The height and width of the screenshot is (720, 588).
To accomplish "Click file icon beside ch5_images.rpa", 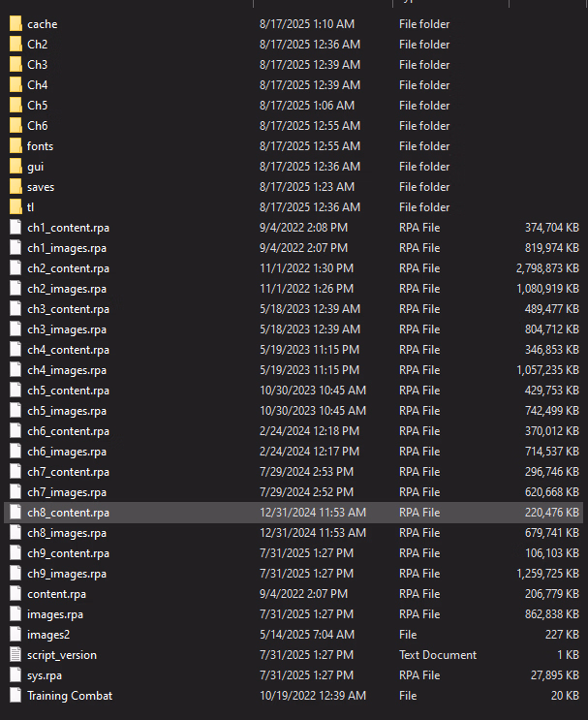I will pyautogui.click(x=15, y=411).
